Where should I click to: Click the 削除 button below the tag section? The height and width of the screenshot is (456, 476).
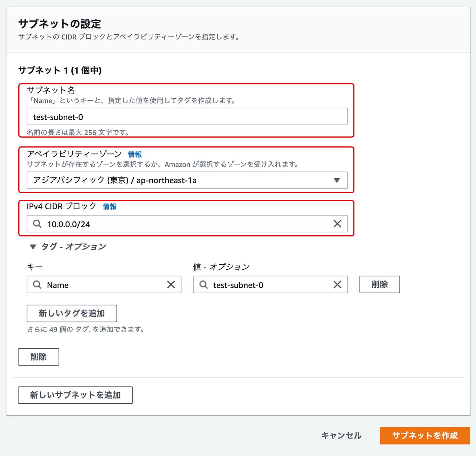38,357
